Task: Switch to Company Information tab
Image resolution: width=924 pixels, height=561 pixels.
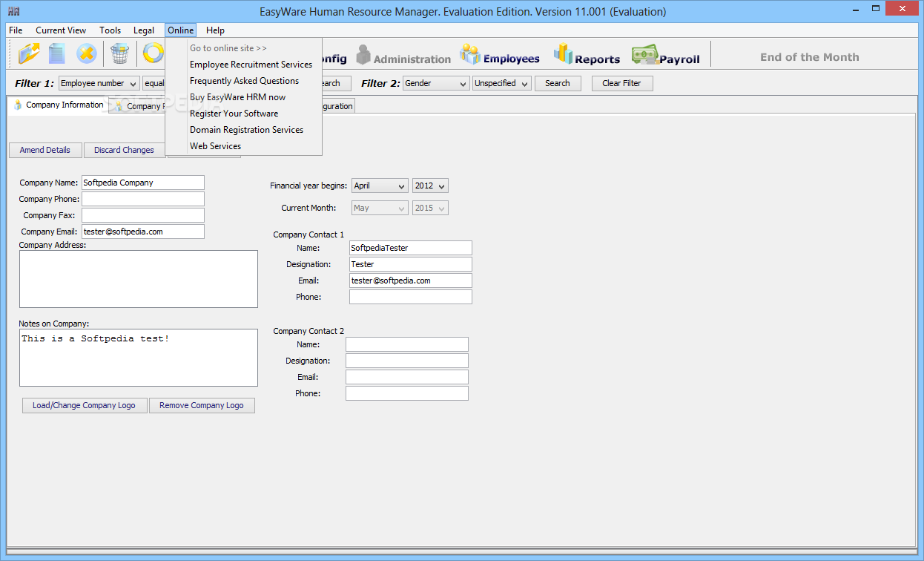Action: coord(59,105)
